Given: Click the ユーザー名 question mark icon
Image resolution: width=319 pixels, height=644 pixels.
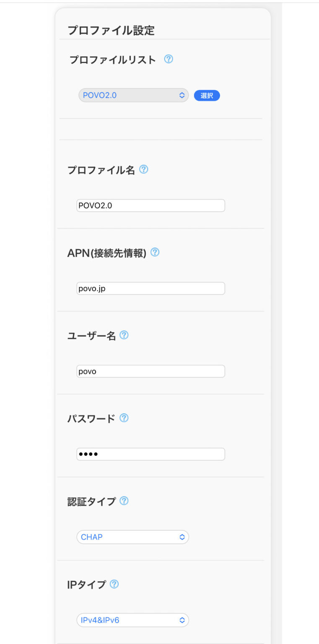Looking at the screenshot, I should click(124, 335).
